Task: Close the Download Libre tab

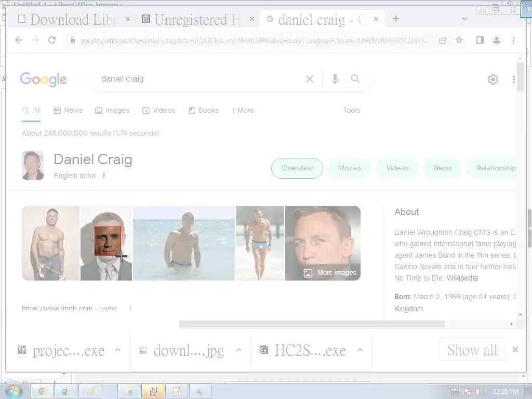Action: pos(128,19)
